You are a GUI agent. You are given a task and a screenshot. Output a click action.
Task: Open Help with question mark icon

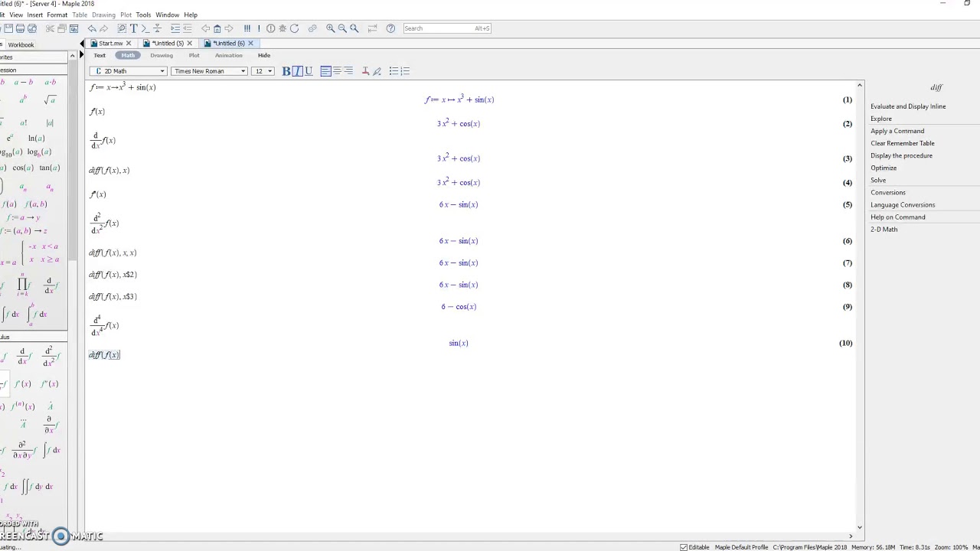390,28
